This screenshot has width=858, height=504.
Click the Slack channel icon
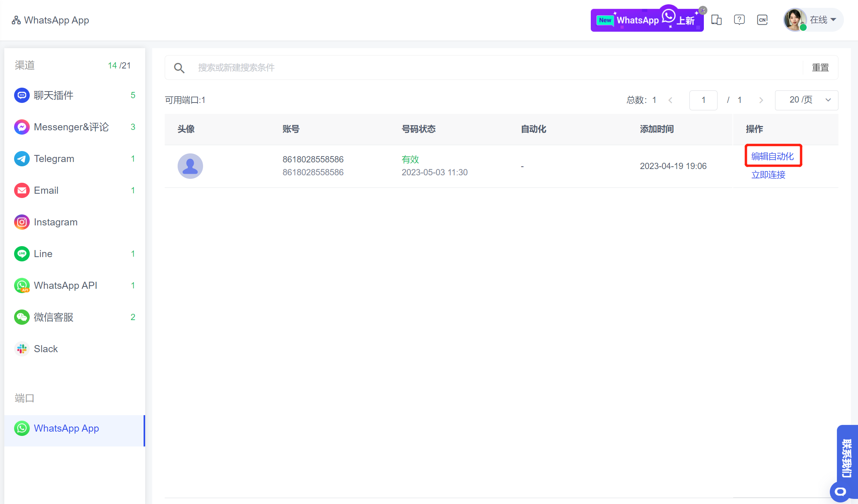pyautogui.click(x=22, y=349)
